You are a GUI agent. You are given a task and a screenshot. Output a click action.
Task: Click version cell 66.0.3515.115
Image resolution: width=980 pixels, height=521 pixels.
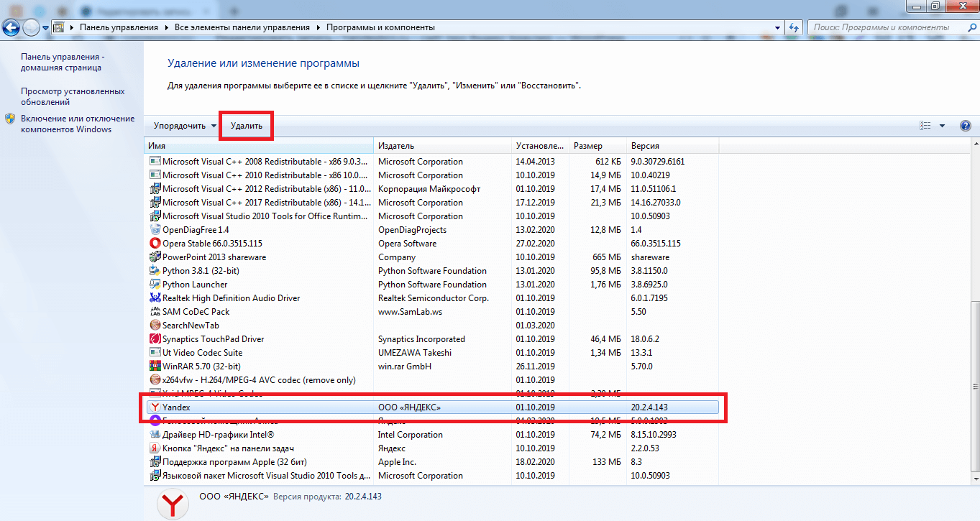656,244
